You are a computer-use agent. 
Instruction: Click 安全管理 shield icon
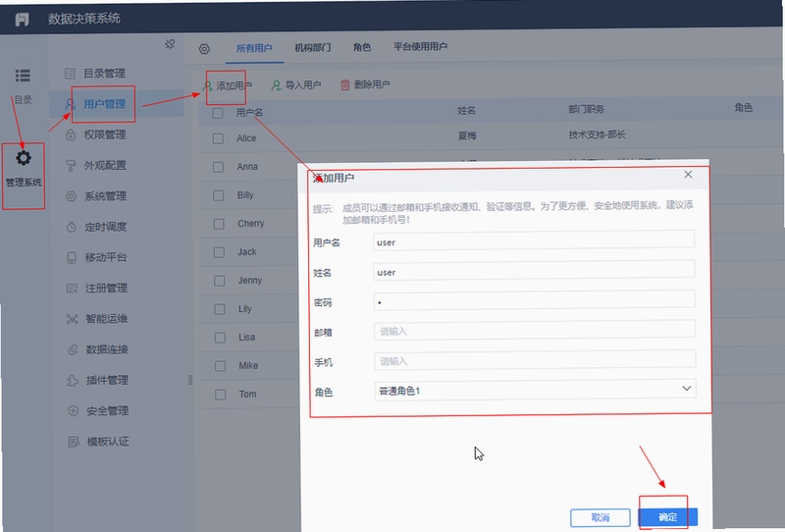click(73, 411)
